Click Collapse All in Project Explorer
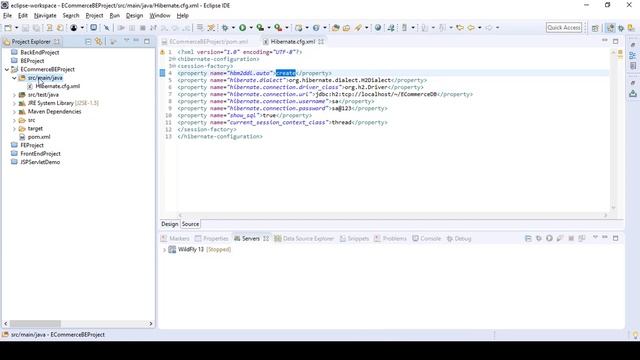This screenshot has width=640, height=360. 88,42
